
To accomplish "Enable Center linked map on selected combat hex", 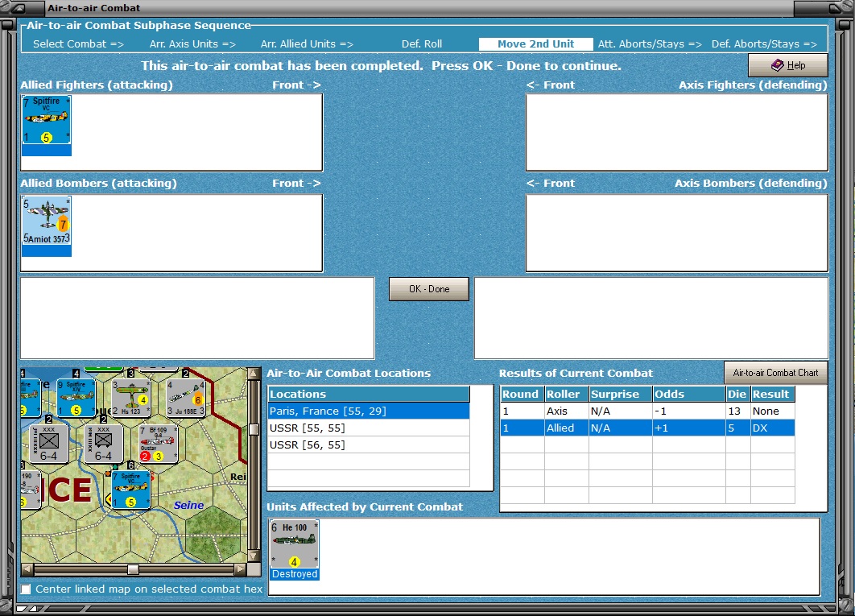I will 26,589.
